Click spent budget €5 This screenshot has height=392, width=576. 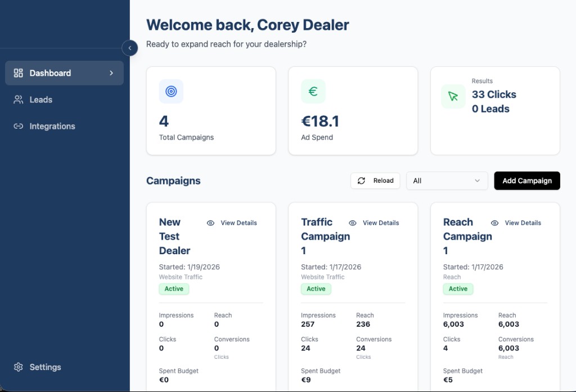(x=448, y=380)
